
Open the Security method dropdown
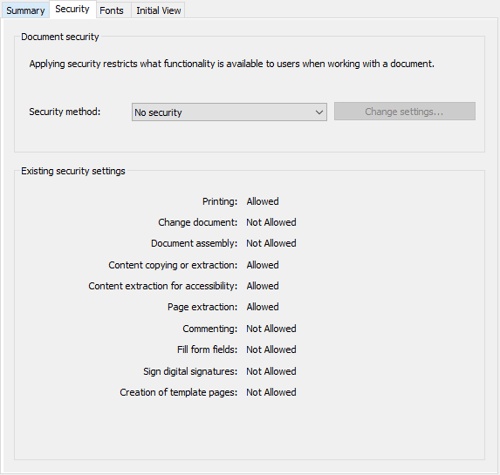[x=229, y=112]
